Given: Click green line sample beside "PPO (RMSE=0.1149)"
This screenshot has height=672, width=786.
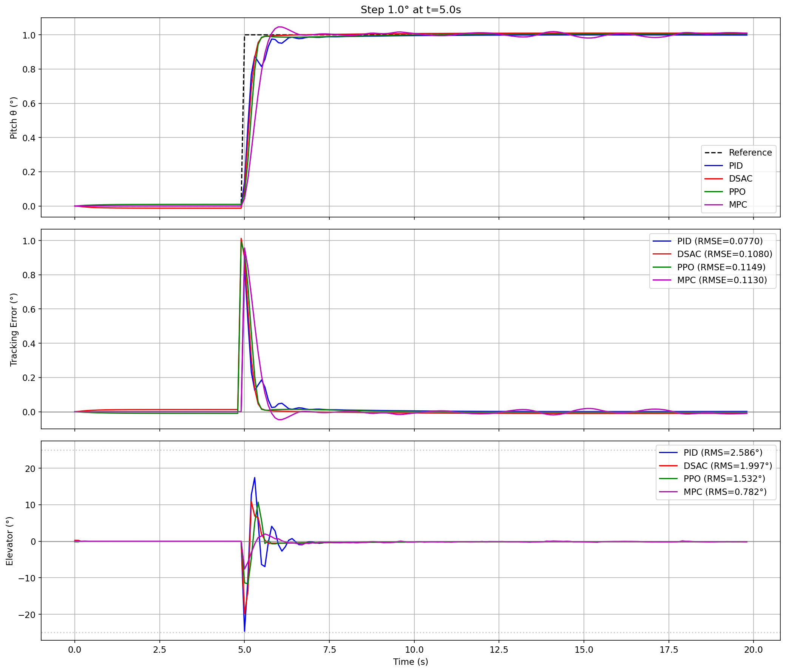Looking at the screenshot, I should point(662,267).
